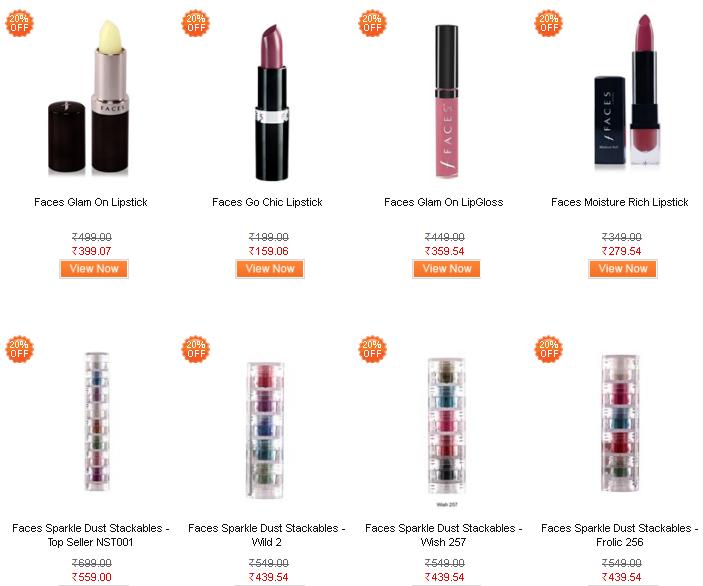Open the Faces Moisture Rich Lipstick title link
This screenshot has height=586, width=703.
[x=620, y=202]
